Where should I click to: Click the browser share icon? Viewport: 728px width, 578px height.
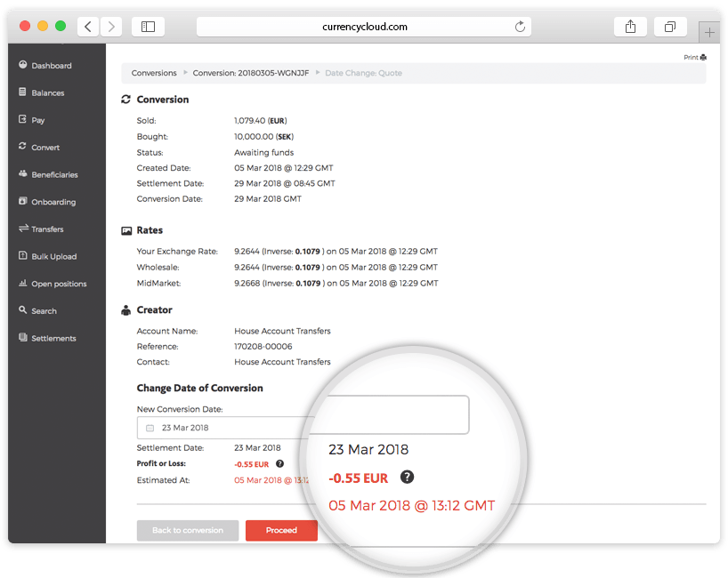click(630, 27)
